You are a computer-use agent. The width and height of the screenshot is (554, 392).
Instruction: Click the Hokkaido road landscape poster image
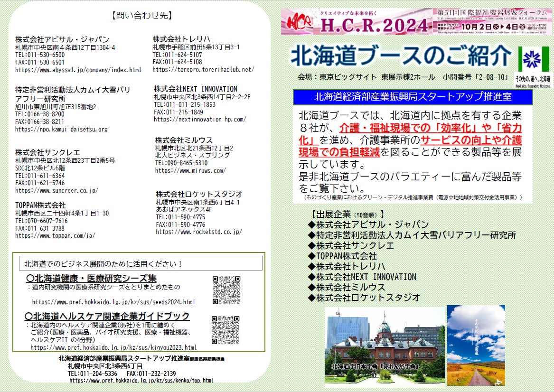(476, 345)
